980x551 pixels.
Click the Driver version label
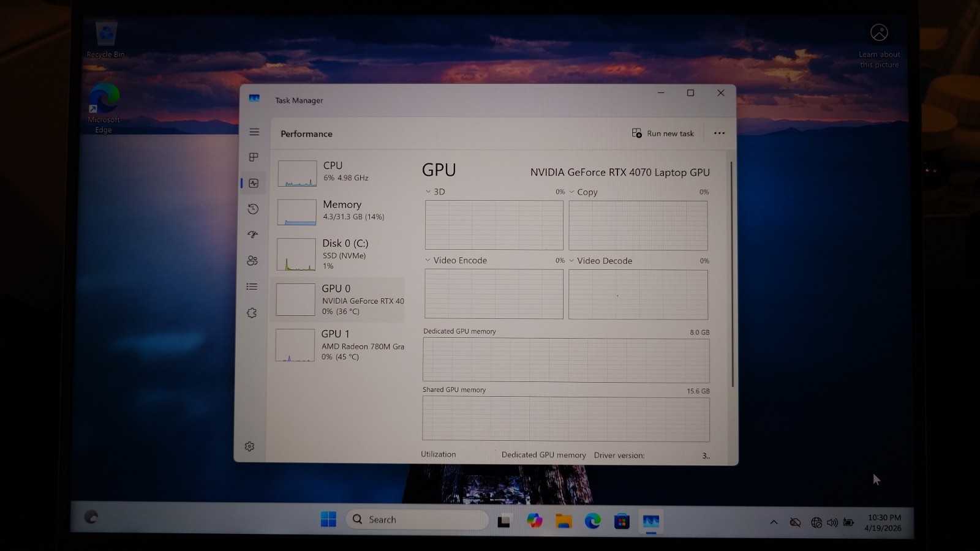pyautogui.click(x=619, y=455)
